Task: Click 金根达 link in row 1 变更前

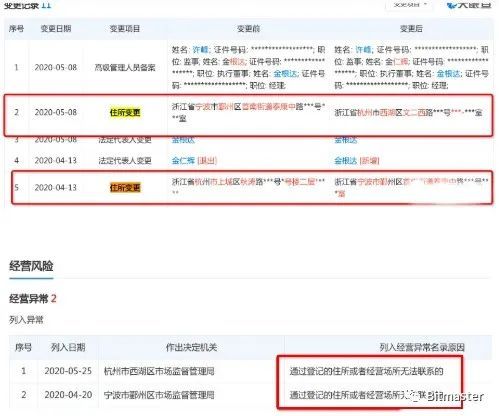Action: [285, 74]
